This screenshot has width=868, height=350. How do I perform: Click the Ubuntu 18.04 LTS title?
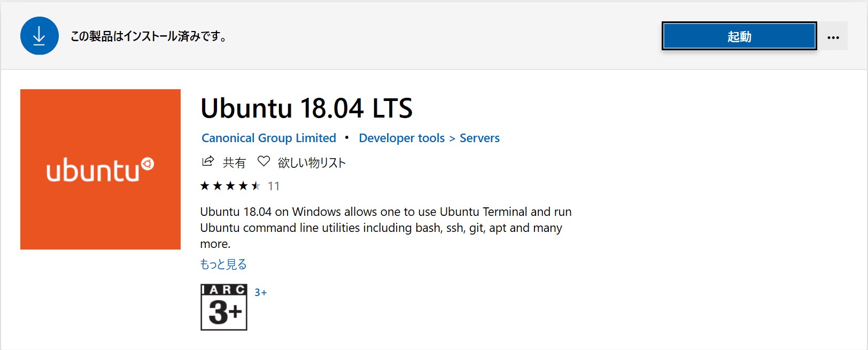306,108
